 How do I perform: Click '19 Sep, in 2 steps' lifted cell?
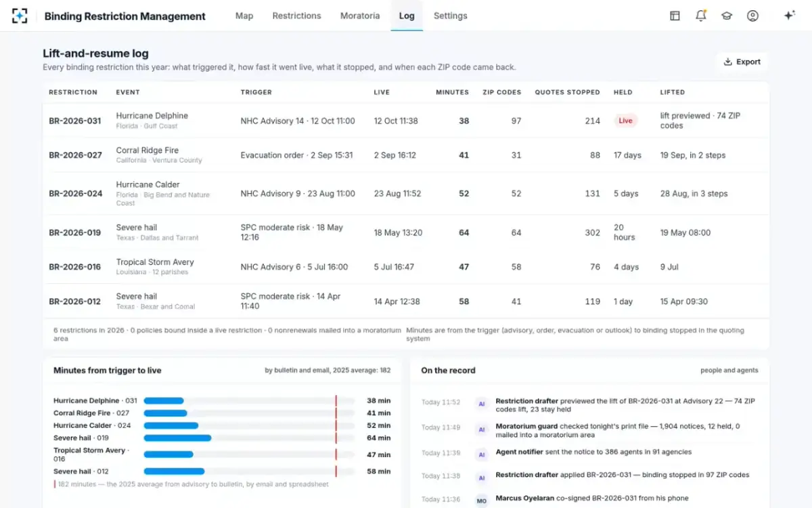tap(693, 155)
